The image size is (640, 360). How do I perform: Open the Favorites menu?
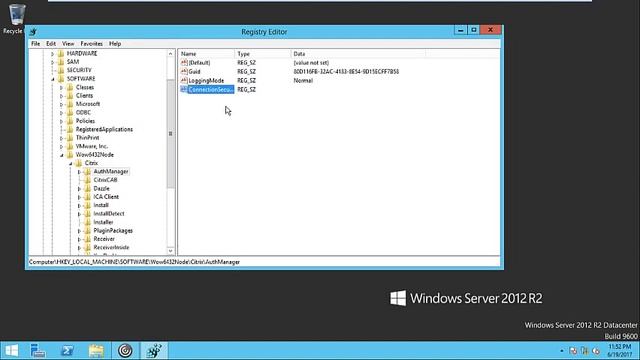[x=91, y=44]
